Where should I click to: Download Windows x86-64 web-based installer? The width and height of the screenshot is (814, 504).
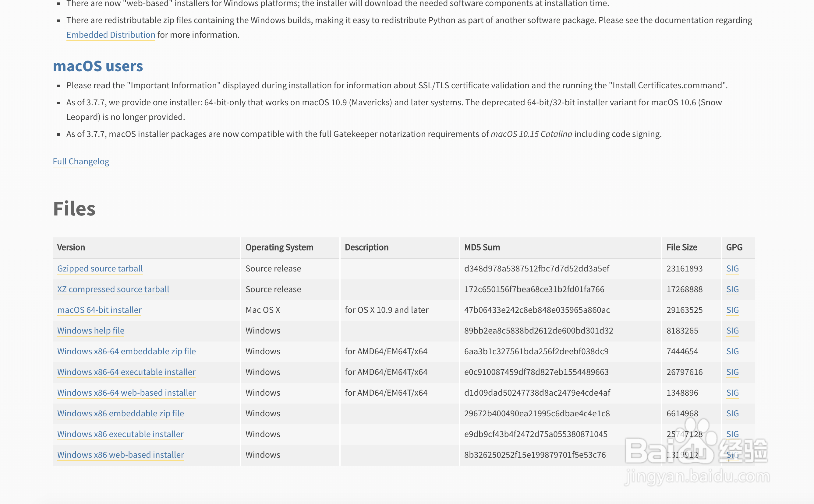pos(126,392)
